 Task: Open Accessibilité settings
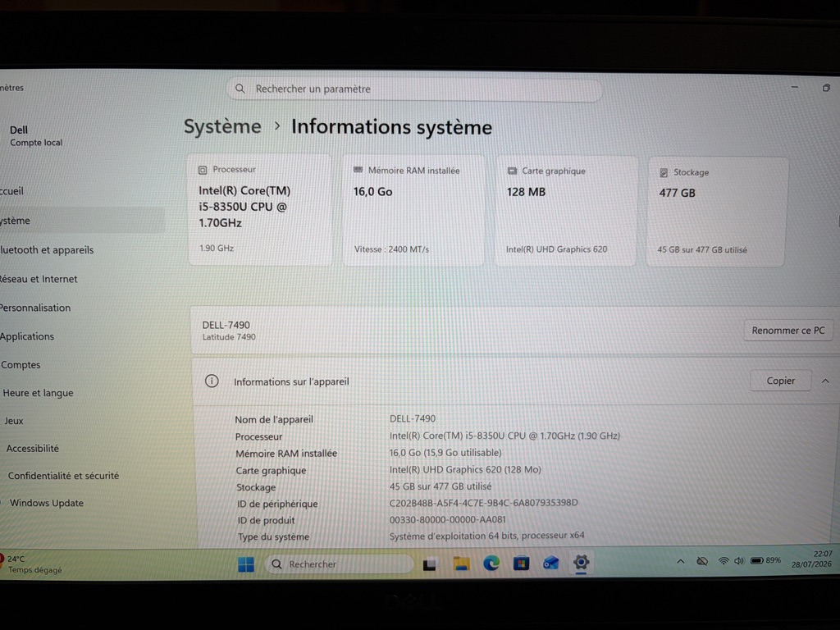tap(33, 449)
